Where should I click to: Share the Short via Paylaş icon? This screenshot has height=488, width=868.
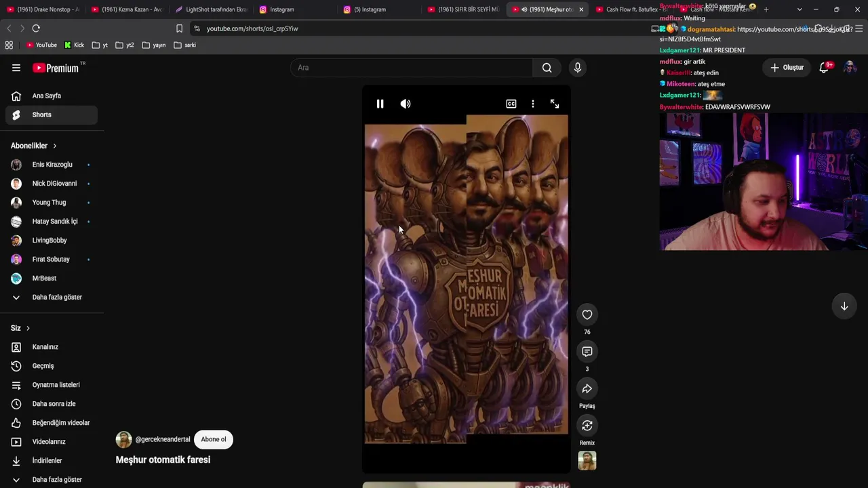pos(587,388)
